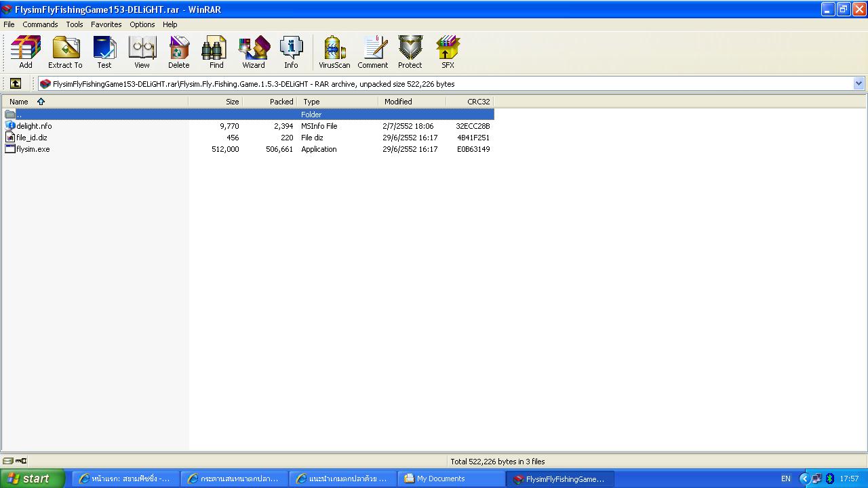Show archive Info
The height and width of the screenshot is (488, 868).
[x=291, y=52]
